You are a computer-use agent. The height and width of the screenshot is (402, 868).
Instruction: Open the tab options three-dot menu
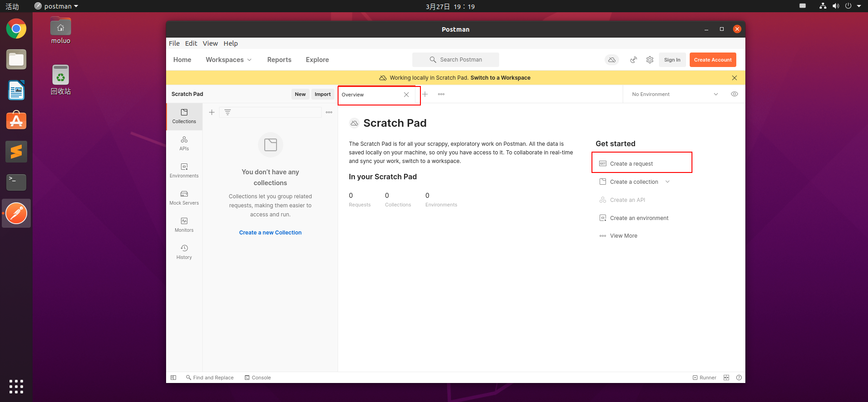coord(441,94)
